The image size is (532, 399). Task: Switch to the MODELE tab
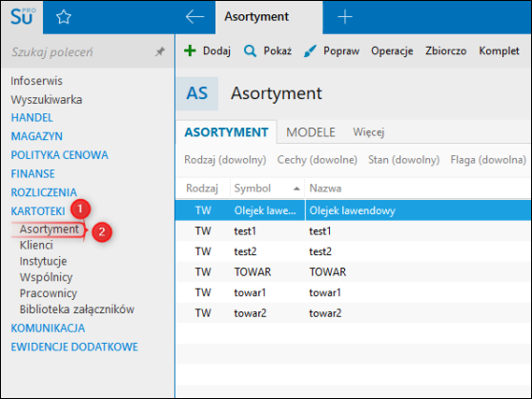tap(311, 132)
